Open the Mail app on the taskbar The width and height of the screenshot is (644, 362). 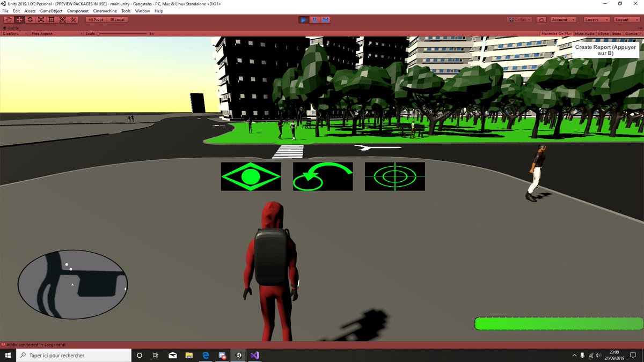coord(173,355)
